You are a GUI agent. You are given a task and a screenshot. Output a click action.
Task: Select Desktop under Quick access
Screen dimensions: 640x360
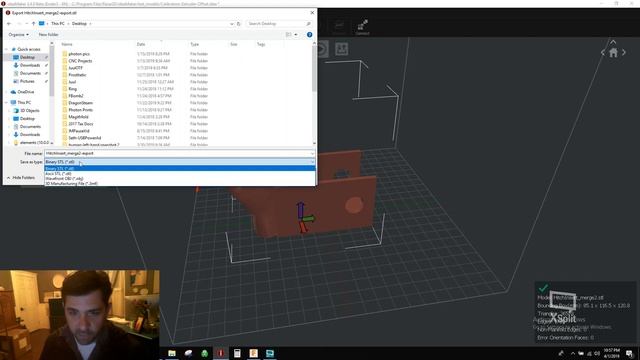(x=27, y=57)
